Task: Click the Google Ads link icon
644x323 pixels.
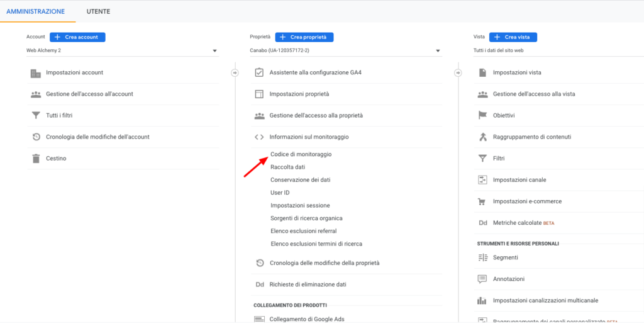Action: click(x=259, y=319)
